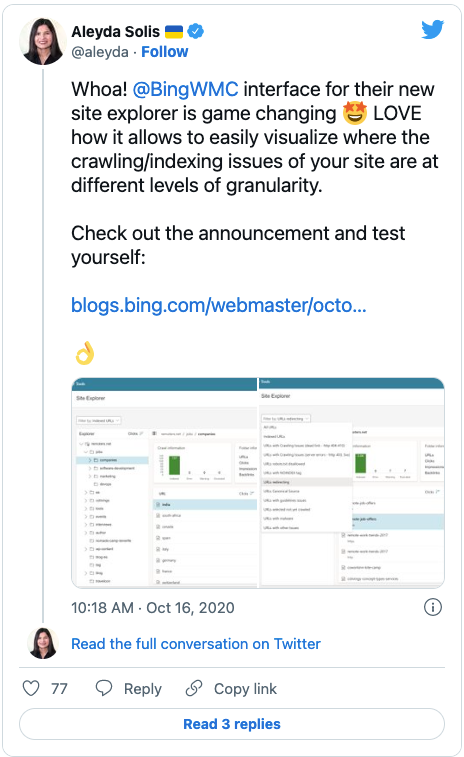
Task: Click the Twitter bird logo
Action: point(432,30)
